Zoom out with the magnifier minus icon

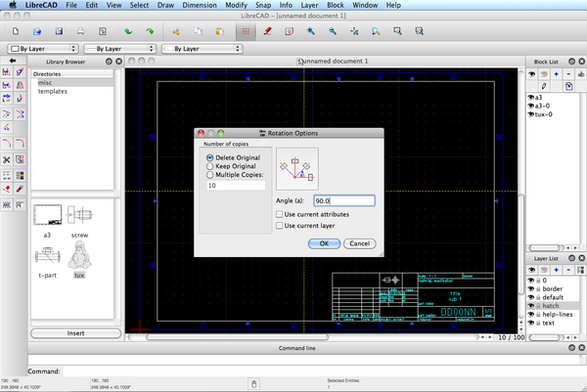(x=333, y=31)
